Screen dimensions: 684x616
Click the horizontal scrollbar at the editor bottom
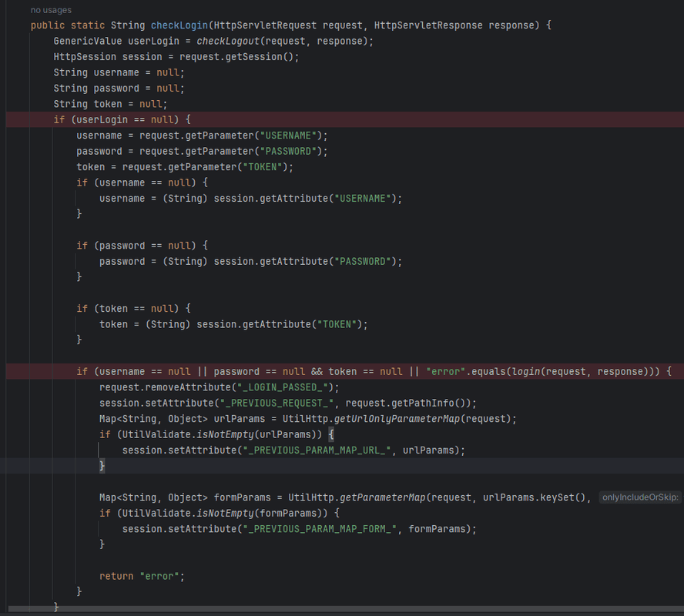346,608
